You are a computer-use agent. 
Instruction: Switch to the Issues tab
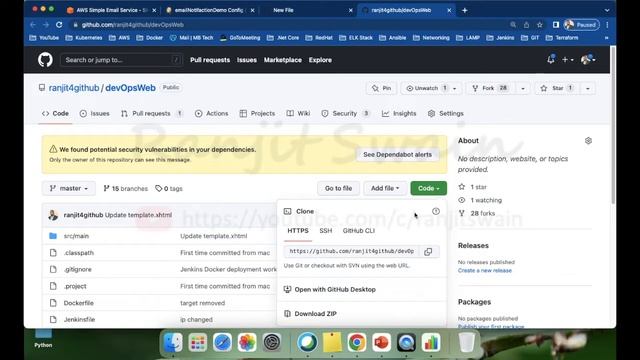(x=95, y=113)
